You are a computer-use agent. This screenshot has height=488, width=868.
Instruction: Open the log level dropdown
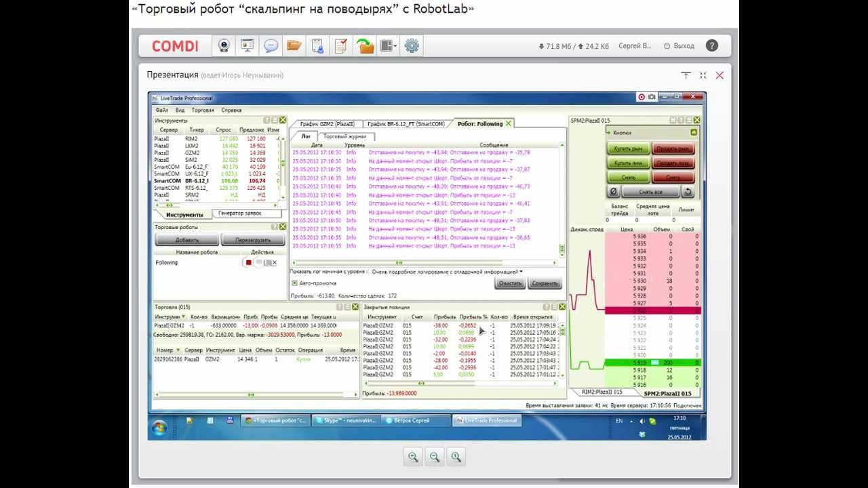point(447,272)
